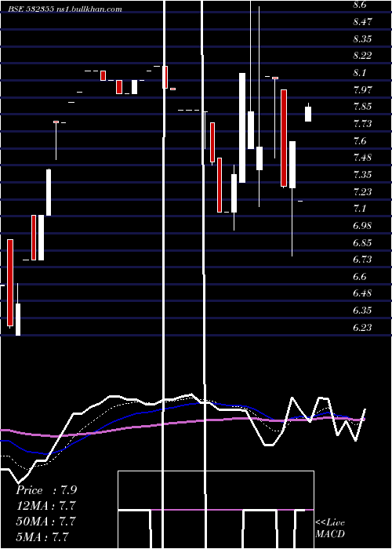
Task: Click the 8.22 price level label
Action: pyautogui.click(x=362, y=56)
